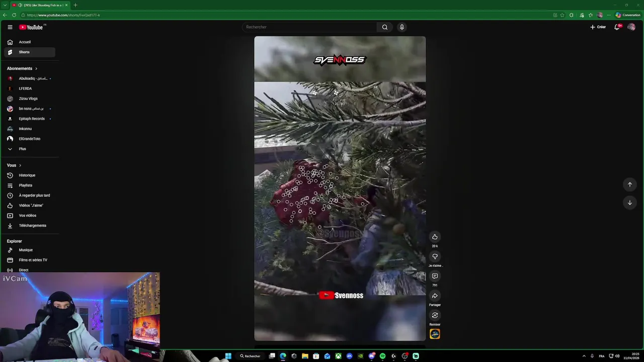The height and width of the screenshot is (362, 644).
Task: Expand the Vous section
Action: coord(14,165)
